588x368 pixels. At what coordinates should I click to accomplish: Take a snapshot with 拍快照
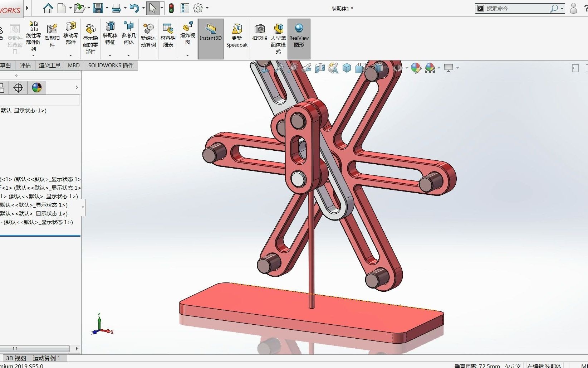(260, 32)
